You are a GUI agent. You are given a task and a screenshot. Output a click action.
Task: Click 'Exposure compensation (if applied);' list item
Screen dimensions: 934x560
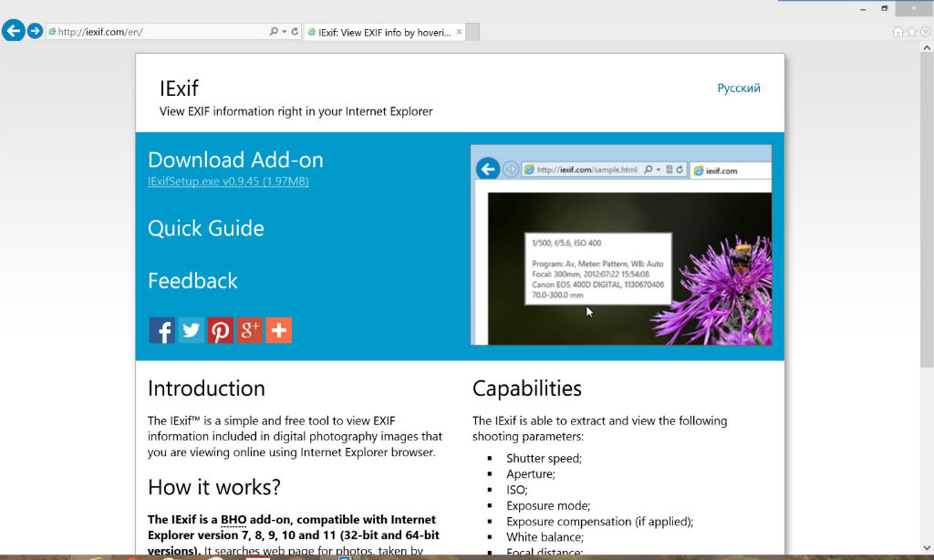(x=600, y=522)
